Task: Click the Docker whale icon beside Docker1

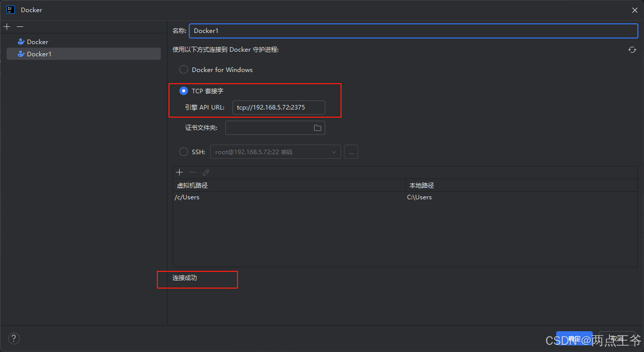Action: 21,54
